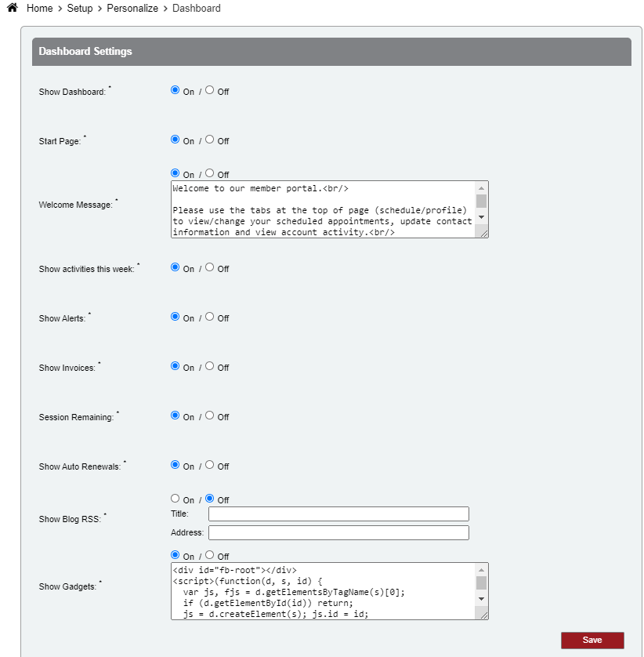Save the dashboard settings
This screenshot has width=644, height=657.
(x=592, y=641)
